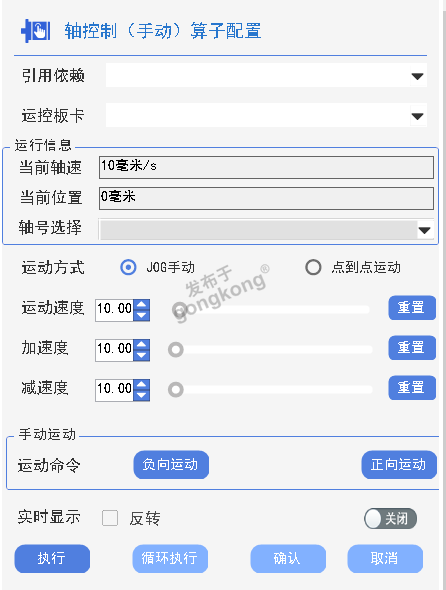Click the 执行 button
446x590 pixels.
(x=52, y=558)
